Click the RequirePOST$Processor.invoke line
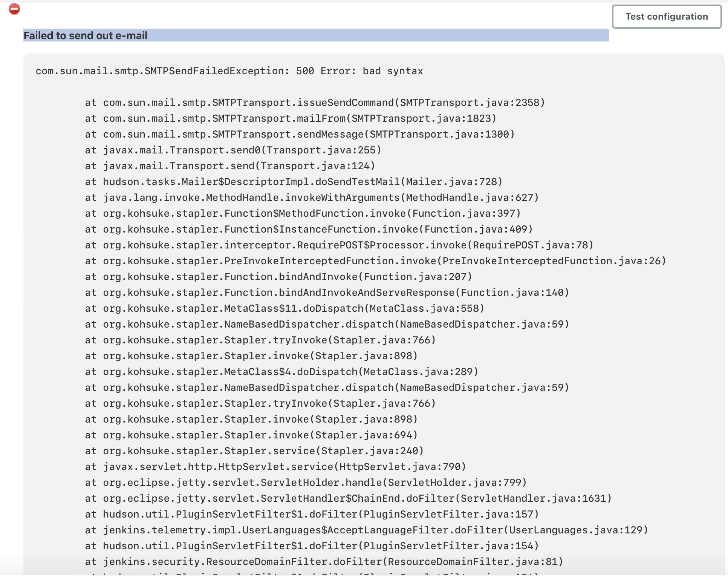728x576 pixels. click(339, 245)
